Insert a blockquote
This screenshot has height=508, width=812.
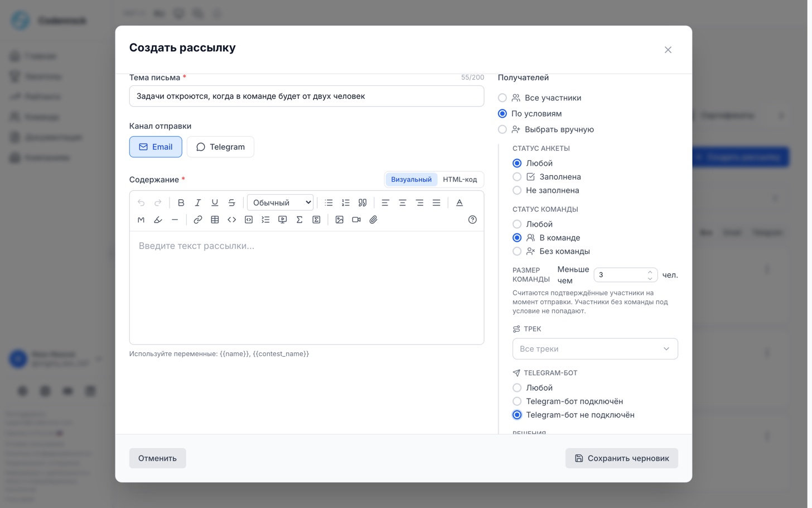pos(362,203)
